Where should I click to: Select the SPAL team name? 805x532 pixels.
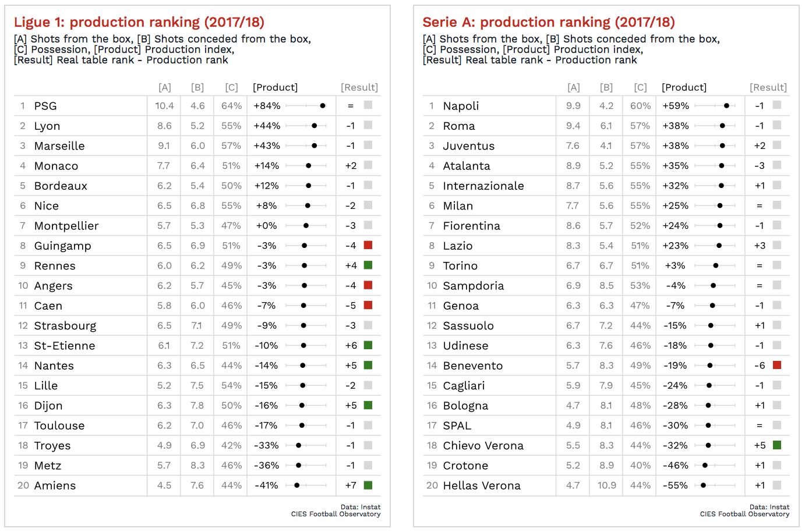457,425
